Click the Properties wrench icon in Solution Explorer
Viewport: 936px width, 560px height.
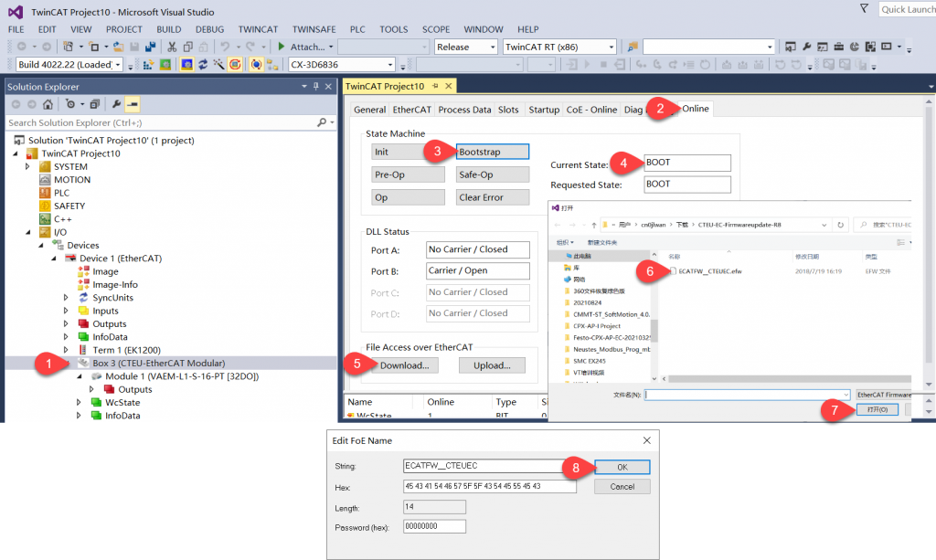pyautogui.click(x=116, y=104)
